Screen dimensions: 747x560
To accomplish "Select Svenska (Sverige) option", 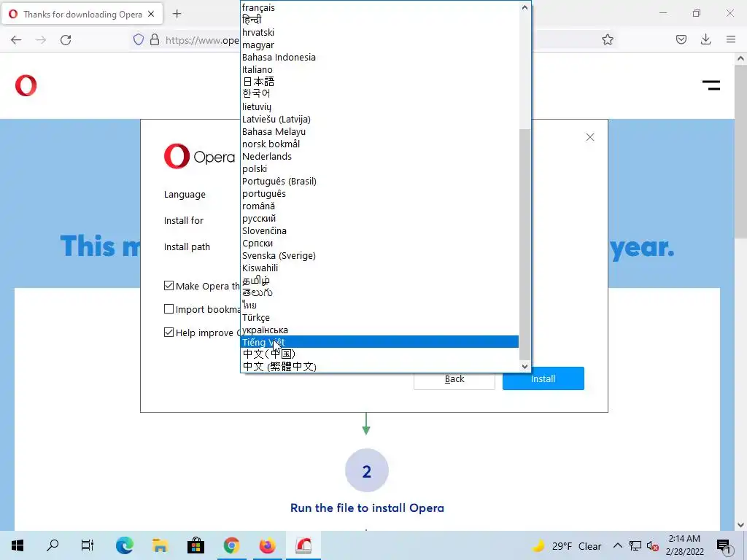I will point(379,255).
